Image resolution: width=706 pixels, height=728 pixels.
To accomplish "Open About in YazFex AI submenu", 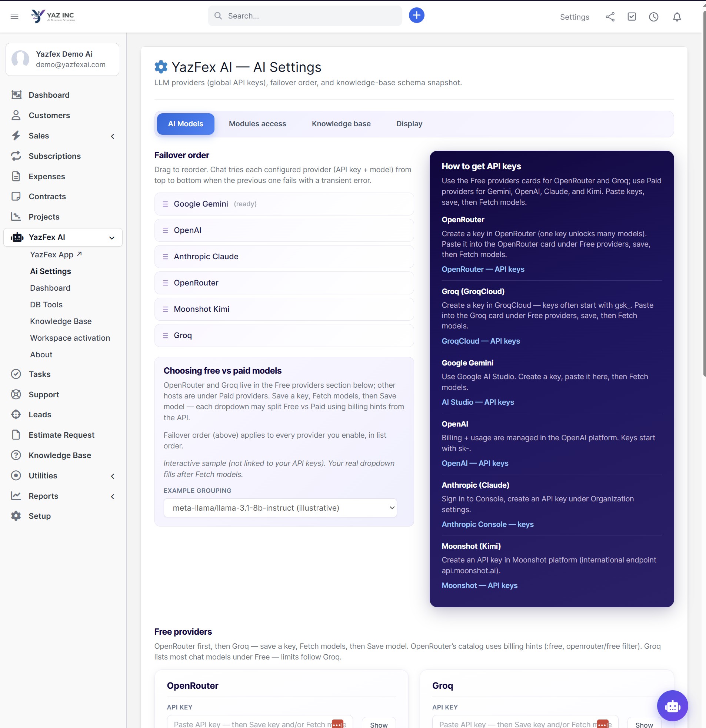I will click(41, 355).
